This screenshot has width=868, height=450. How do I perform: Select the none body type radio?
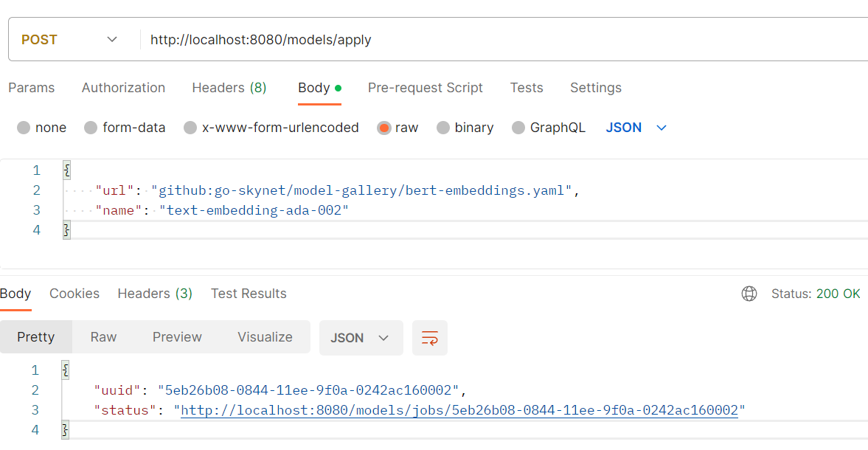point(24,128)
